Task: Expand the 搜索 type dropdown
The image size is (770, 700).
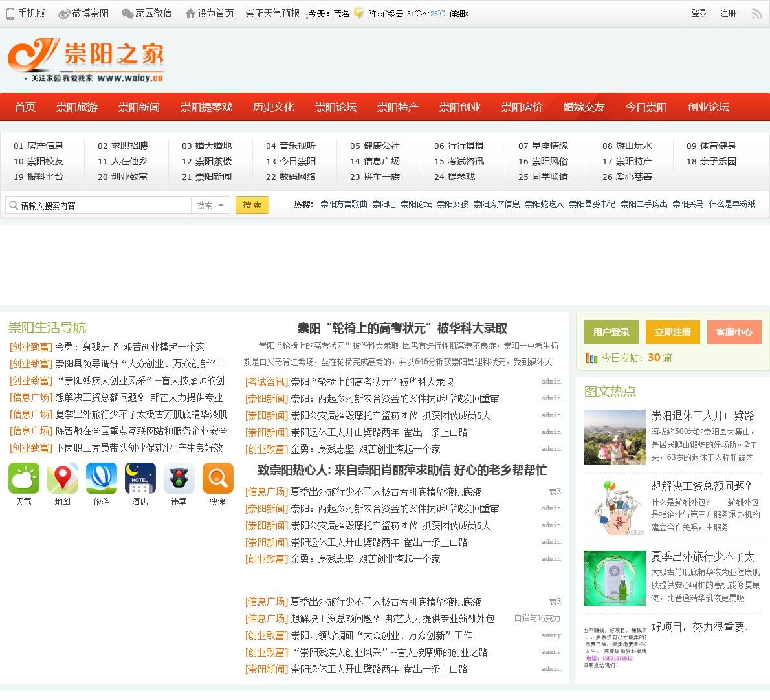Action: point(210,205)
